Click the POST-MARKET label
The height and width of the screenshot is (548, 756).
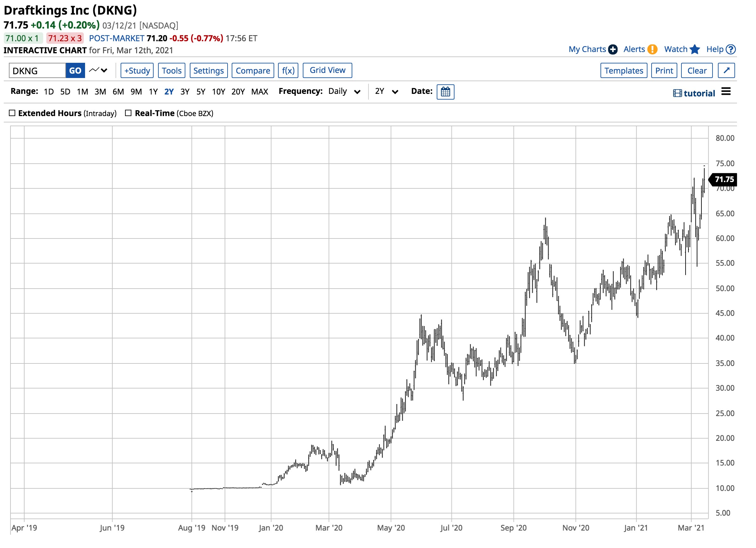coord(117,38)
